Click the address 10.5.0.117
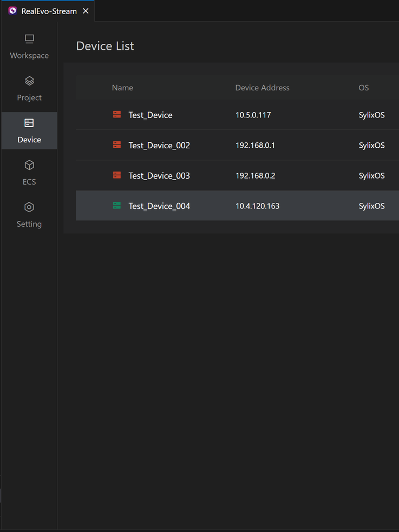 253,115
